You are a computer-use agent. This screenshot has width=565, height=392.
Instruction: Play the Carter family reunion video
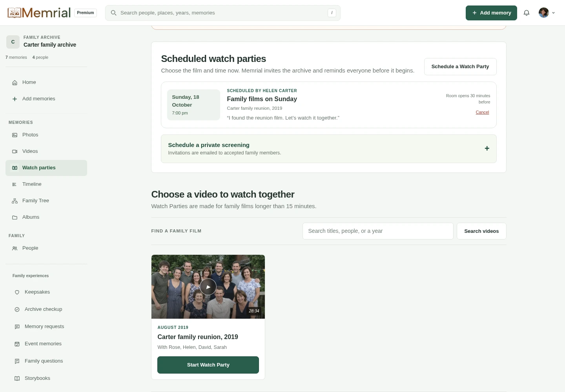[208, 287]
